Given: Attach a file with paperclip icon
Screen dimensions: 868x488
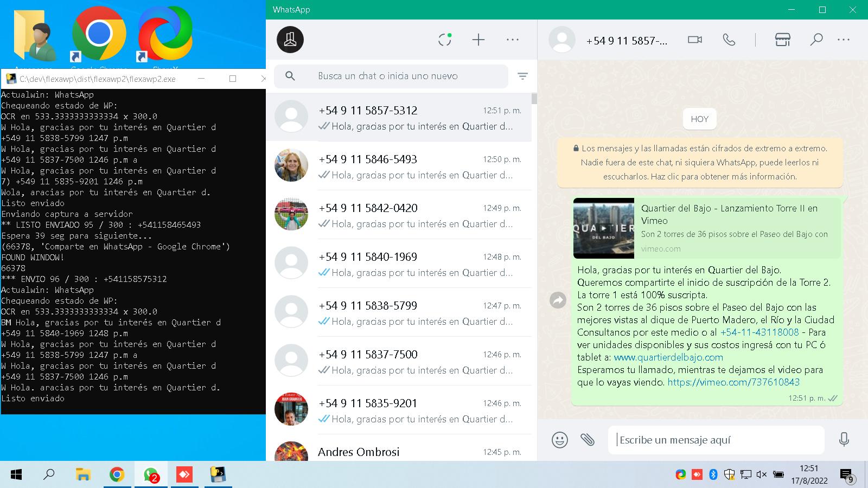Looking at the screenshot, I should (588, 440).
